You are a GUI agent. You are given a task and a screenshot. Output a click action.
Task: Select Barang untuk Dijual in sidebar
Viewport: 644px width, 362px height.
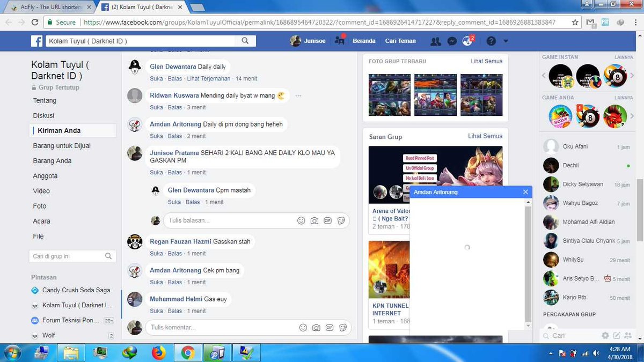pyautogui.click(x=62, y=145)
